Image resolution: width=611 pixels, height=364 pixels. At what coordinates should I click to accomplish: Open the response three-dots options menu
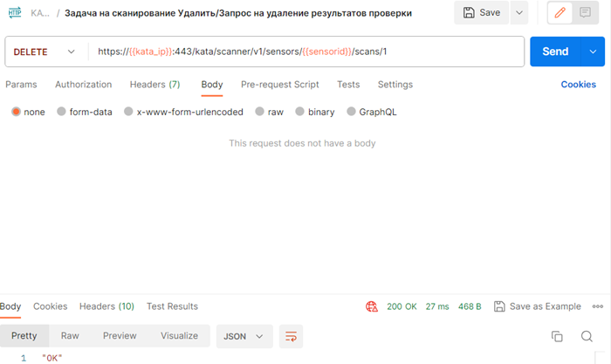tap(598, 306)
